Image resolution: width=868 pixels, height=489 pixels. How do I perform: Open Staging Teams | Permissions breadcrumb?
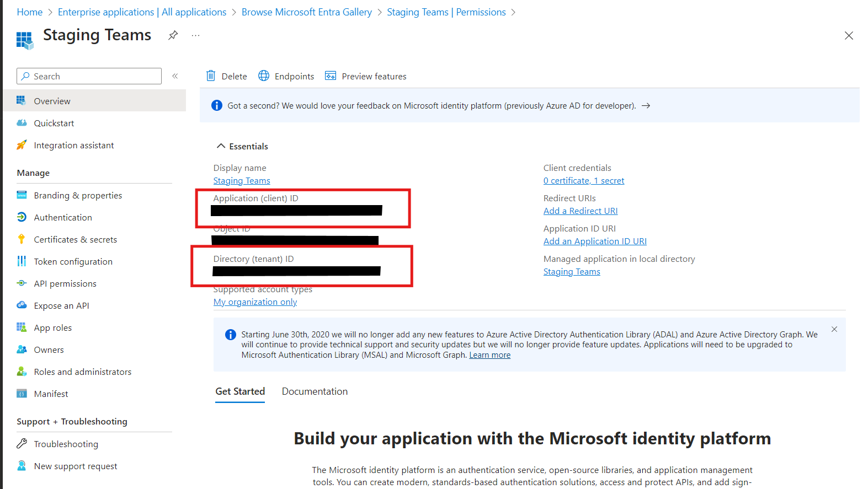[x=446, y=12]
